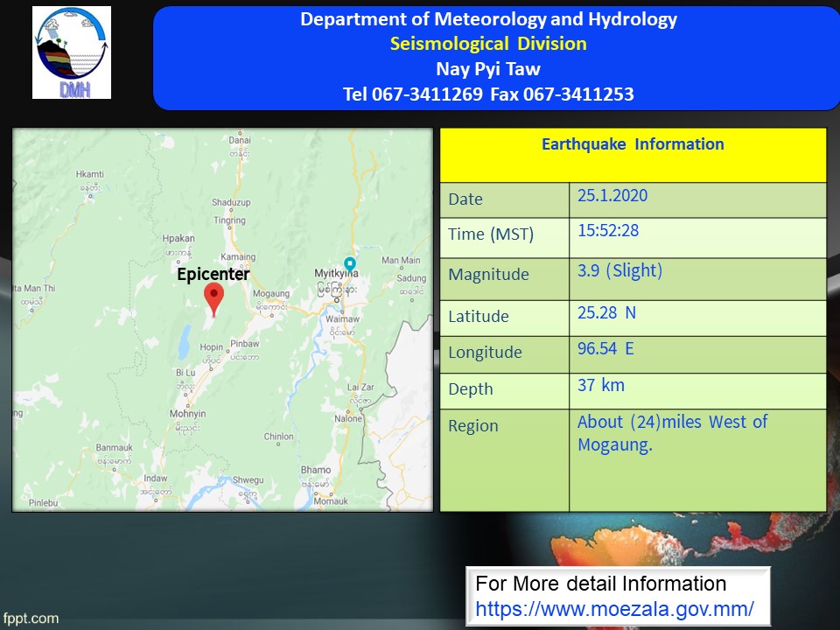Viewport: 840px width, 630px height.
Task: Select the magnitude value 3.9 (Slight)
Action: click(x=619, y=271)
